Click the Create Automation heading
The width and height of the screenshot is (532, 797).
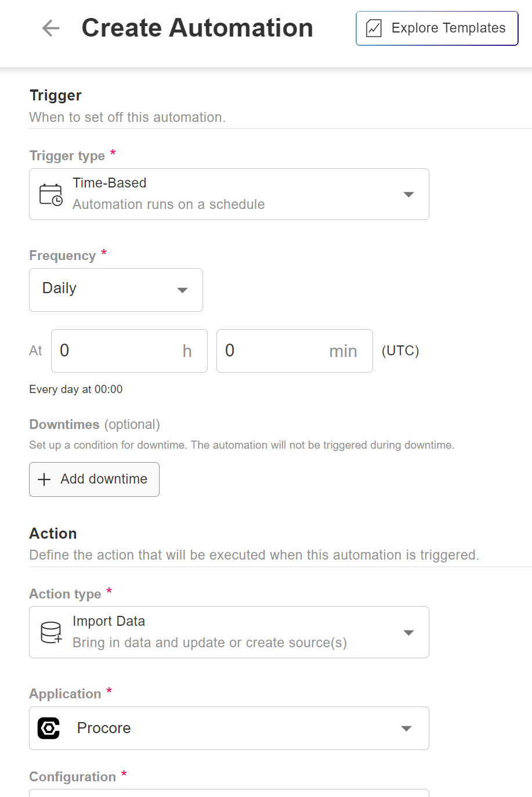[197, 28]
